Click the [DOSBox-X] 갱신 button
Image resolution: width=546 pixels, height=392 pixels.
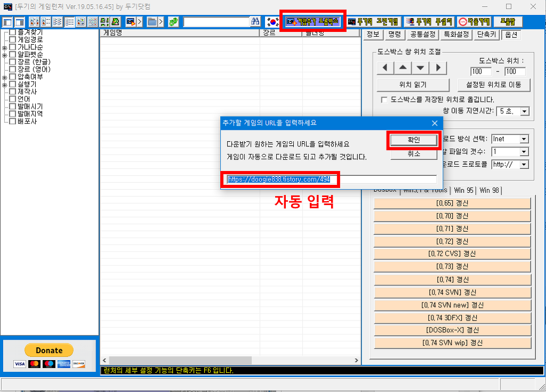point(452,330)
